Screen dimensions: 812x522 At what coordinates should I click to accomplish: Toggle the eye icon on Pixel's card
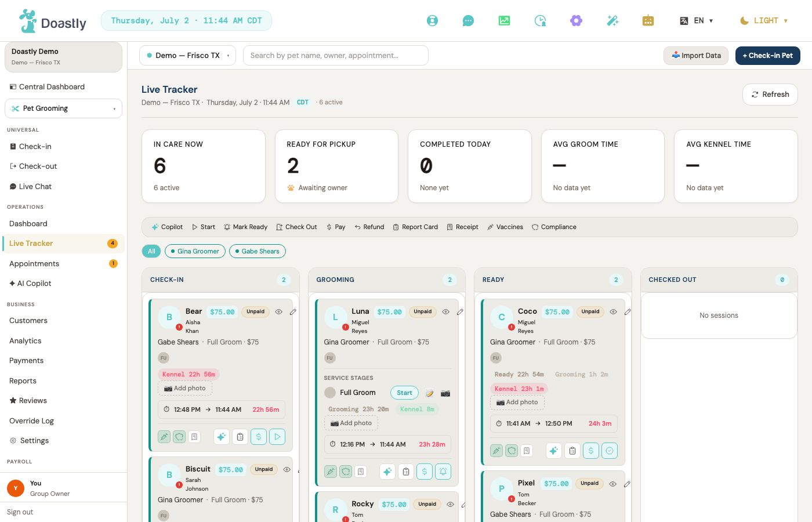pos(612,484)
